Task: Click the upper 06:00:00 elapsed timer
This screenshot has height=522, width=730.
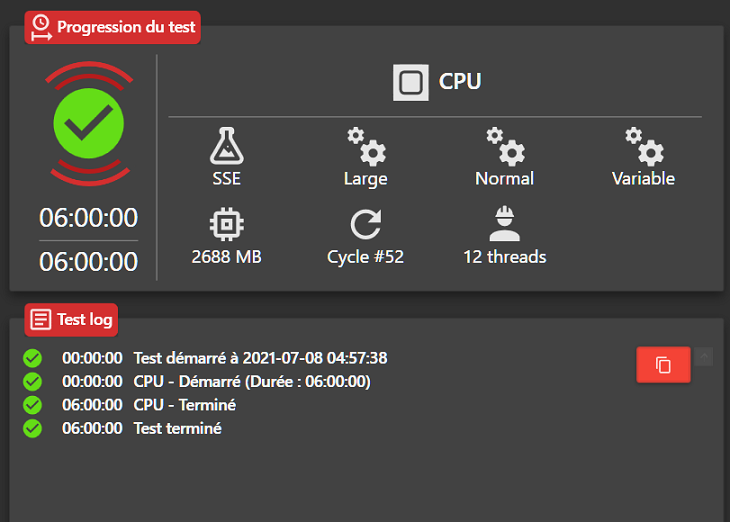Action: point(88,217)
